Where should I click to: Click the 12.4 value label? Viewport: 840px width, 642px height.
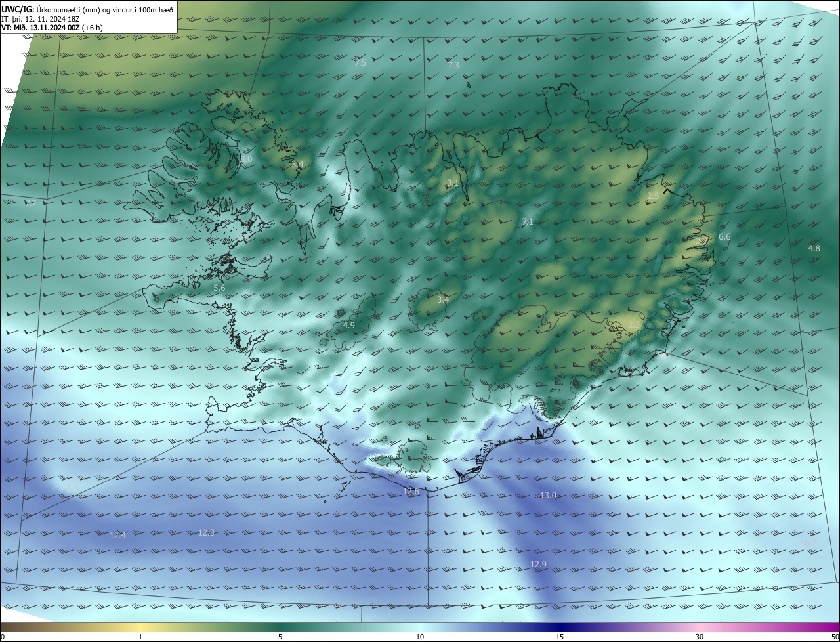tap(117, 535)
